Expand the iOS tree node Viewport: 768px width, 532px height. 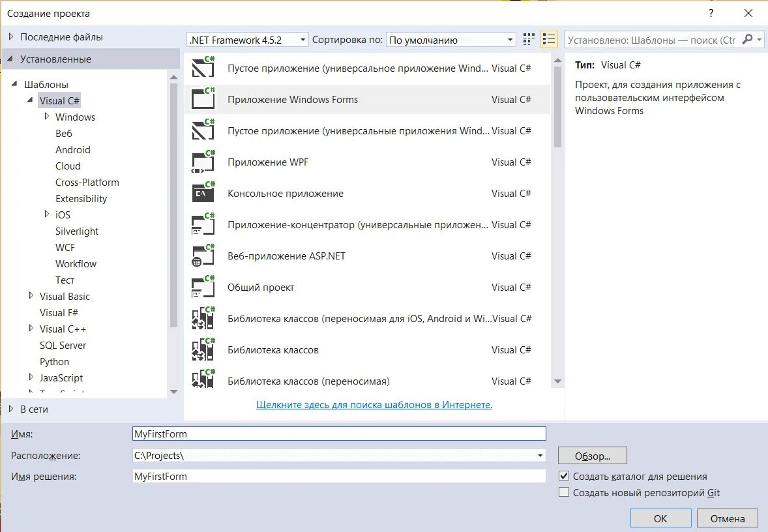(46, 214)
